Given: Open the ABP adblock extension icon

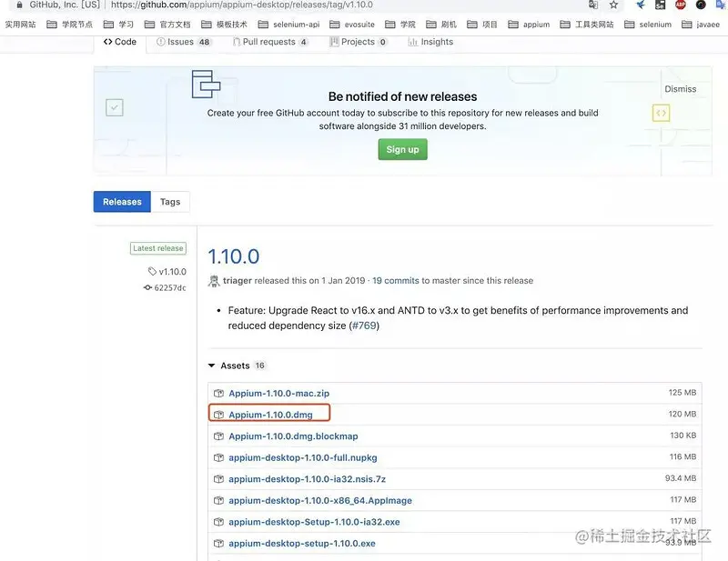Looking at the screenshot, I should click(x=680, y=5).
